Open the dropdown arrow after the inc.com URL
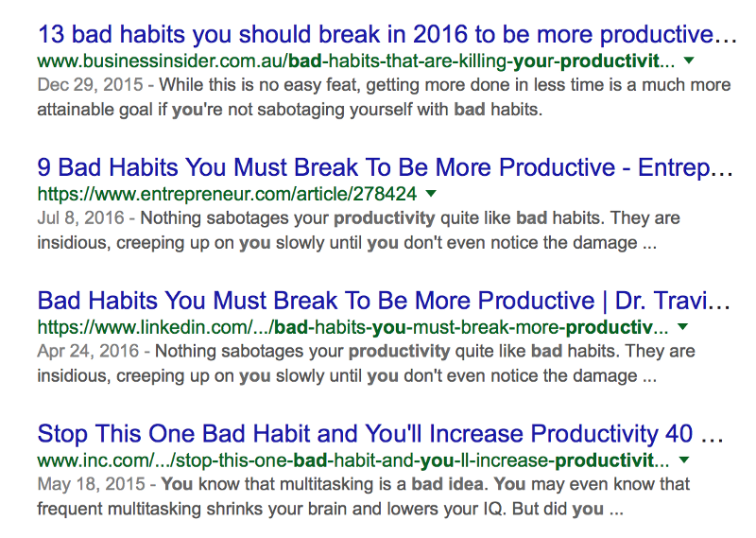This screenshot has height=538, width=756. (x=683, y=460)
